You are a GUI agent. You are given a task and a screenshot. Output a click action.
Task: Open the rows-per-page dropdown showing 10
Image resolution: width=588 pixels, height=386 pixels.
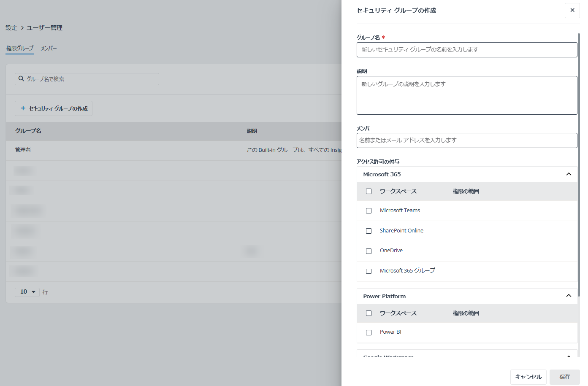point(27,292)
